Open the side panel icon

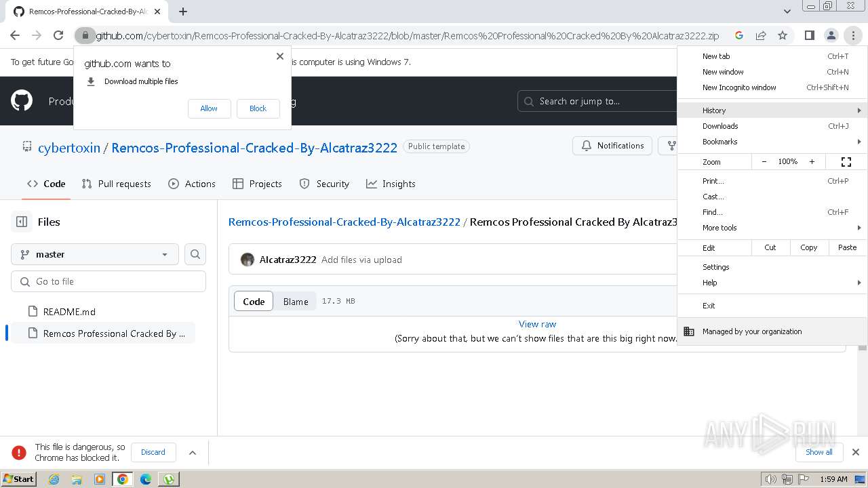tap(809, 35)
